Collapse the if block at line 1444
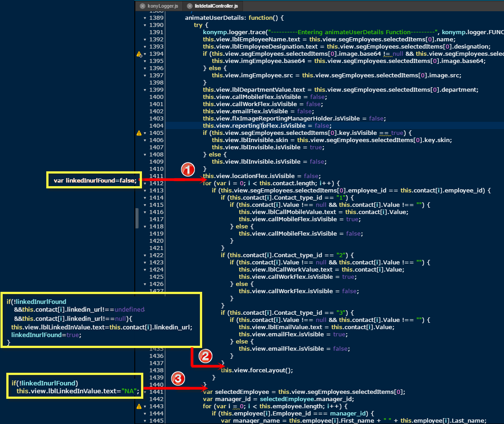 tap(145, 414)
